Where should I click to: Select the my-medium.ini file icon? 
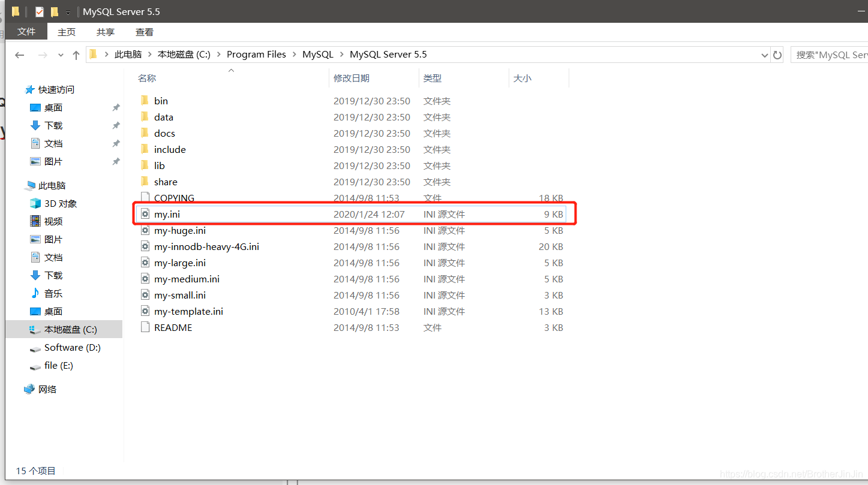(x=144, y=279)
